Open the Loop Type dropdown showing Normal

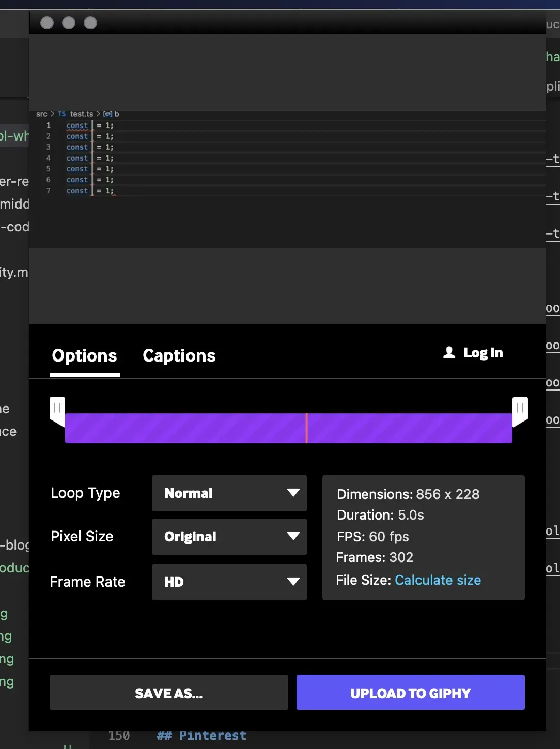coord(229,493)
